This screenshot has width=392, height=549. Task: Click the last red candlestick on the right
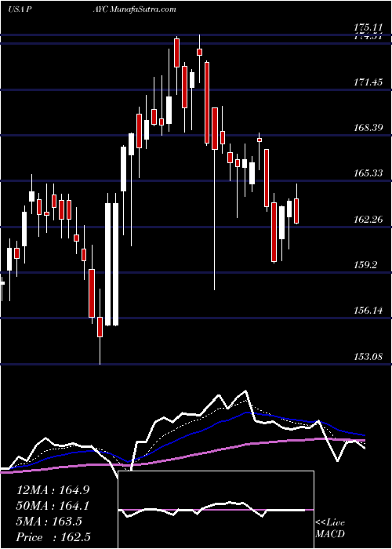coord(296,211)
